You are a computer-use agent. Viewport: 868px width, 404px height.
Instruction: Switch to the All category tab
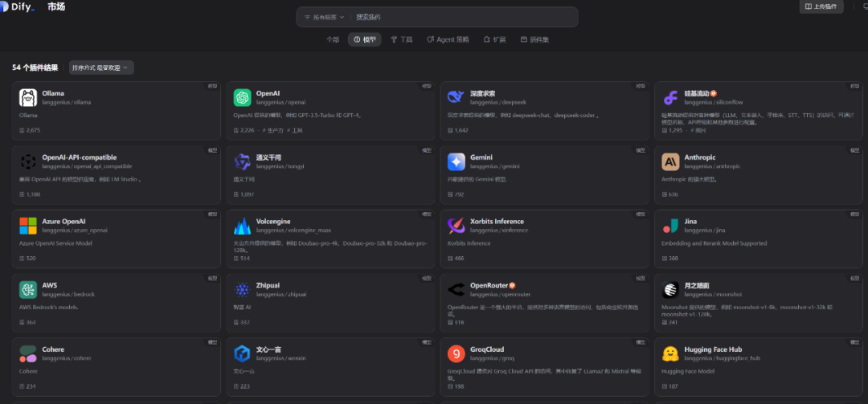coord(332,39)
